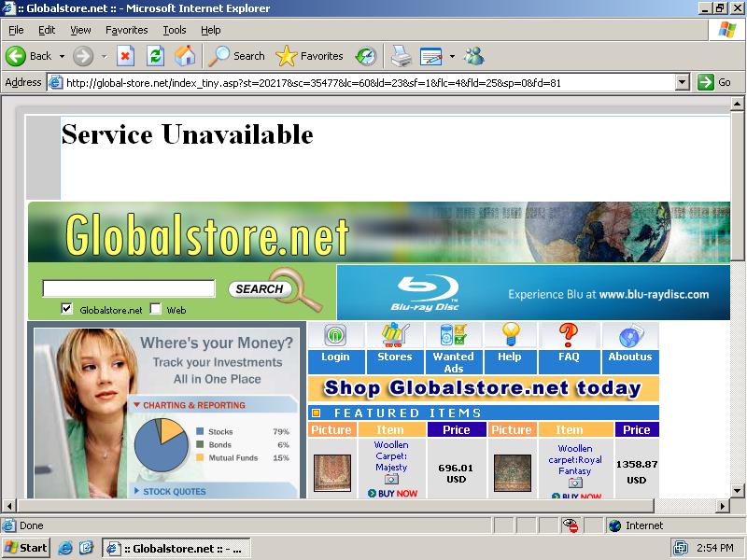The image size is (747, 560).
Task: Click the Forward navigation arrow icon
Action: 83,56
